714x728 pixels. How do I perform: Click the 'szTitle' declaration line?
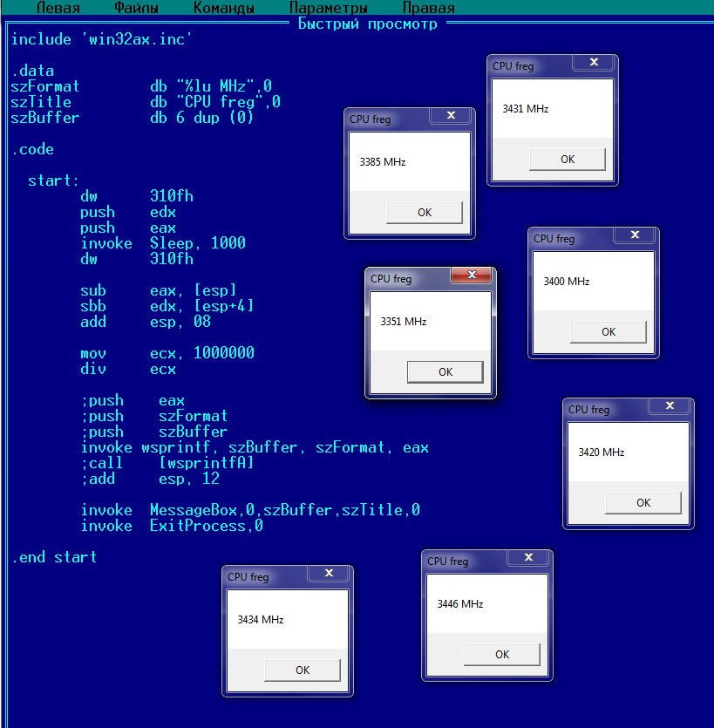click(146, 102)
